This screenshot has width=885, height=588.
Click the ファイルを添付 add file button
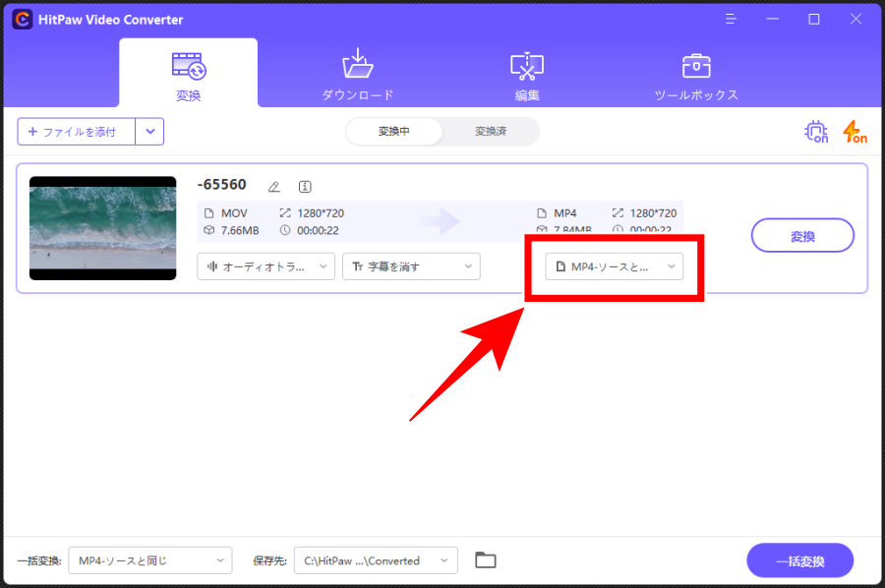pyautogui.click(x=76, y=132)
